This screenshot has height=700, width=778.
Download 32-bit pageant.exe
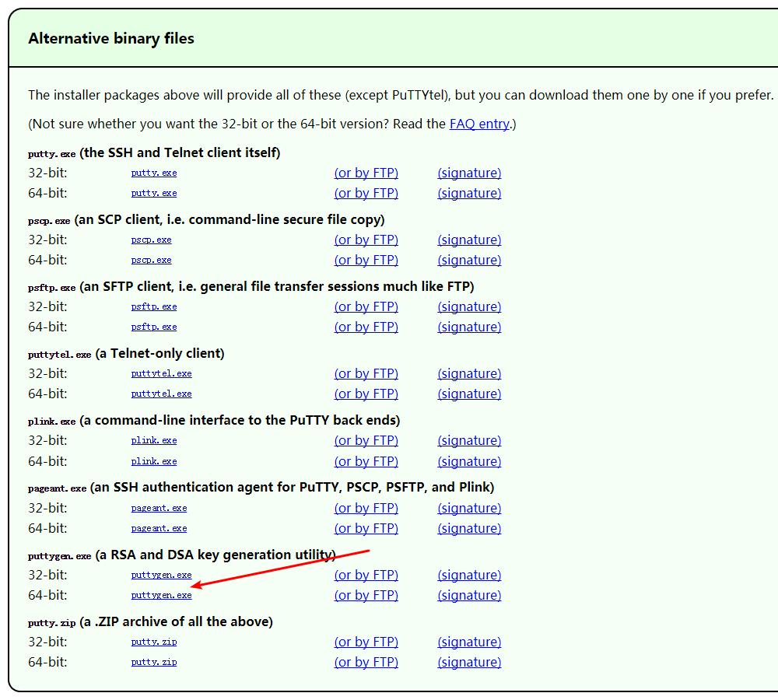point(159,509)
